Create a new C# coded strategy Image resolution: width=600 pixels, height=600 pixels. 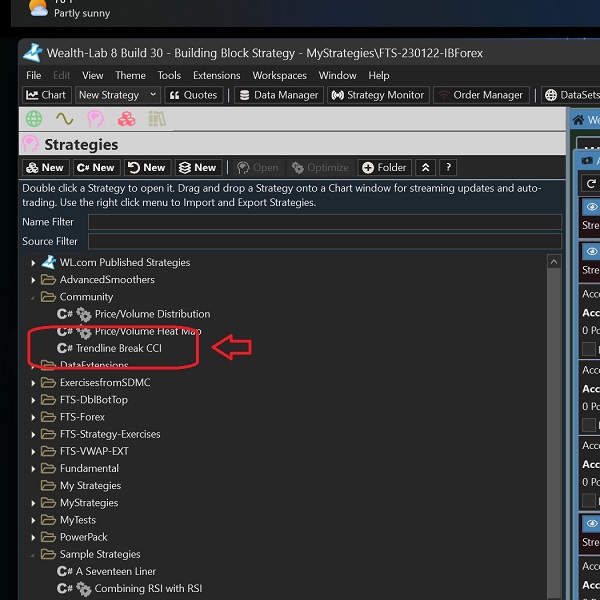click(97, 168)
